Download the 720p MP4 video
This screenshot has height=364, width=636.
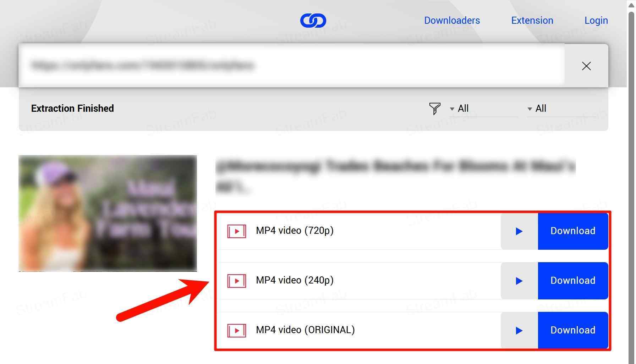pyautogui.click(x=572, y=231)
